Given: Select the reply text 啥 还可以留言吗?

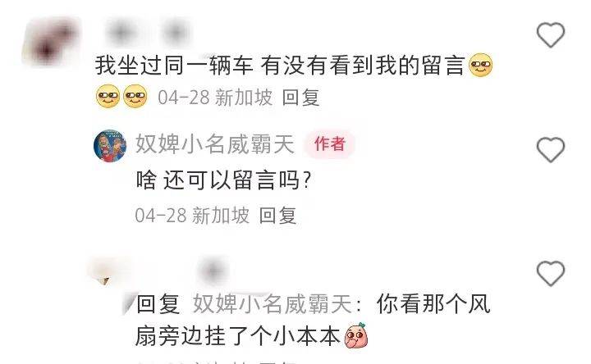Looking at the screenshot, I should point(223,180).
